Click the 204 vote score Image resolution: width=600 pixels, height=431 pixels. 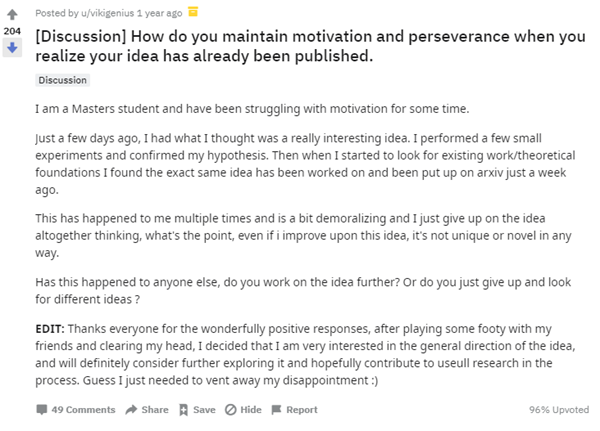[x=13, y=31]
